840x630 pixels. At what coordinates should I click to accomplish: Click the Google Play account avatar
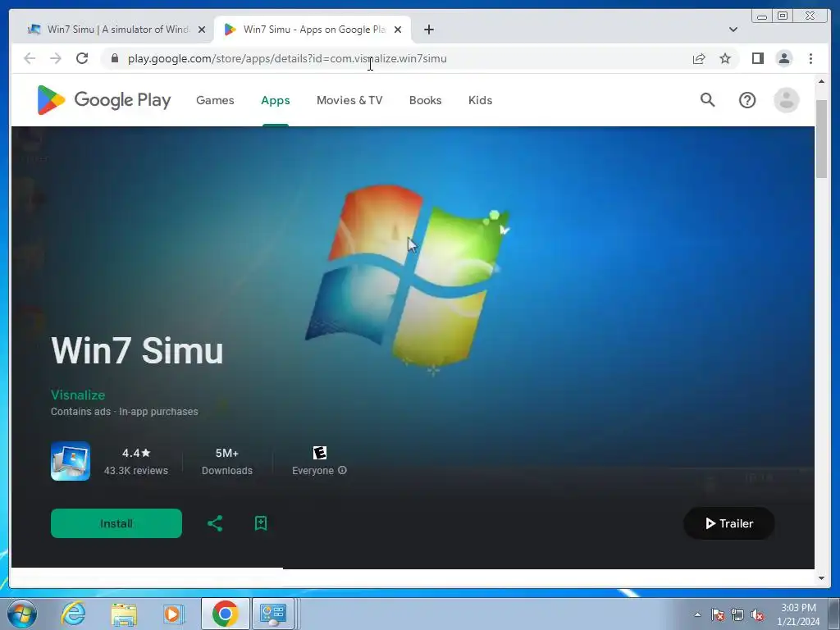(787, 100)
